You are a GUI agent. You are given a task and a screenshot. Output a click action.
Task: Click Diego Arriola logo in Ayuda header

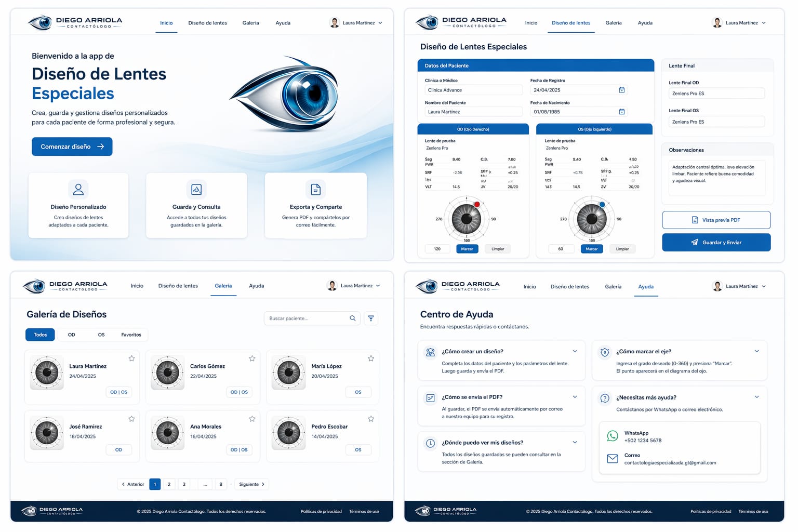[457, 286]
